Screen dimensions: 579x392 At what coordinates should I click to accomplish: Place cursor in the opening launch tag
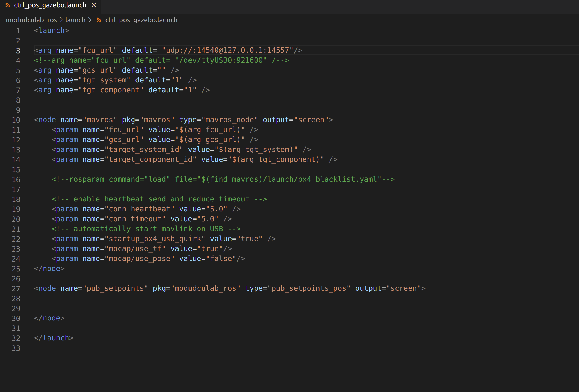(51, 31)
